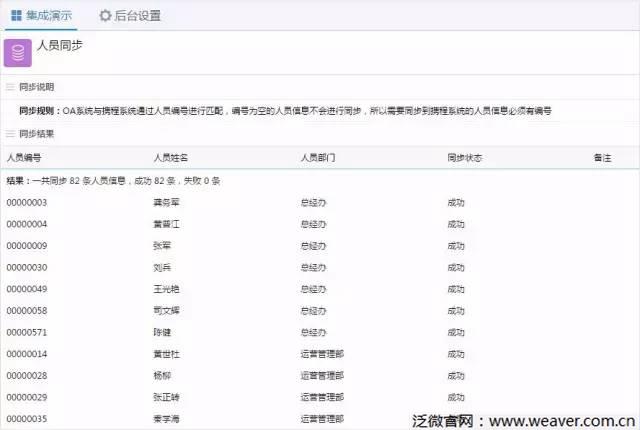Click 总经办 in row 00000003
Viewport: 640px width, 430px height.
(313, 202)
